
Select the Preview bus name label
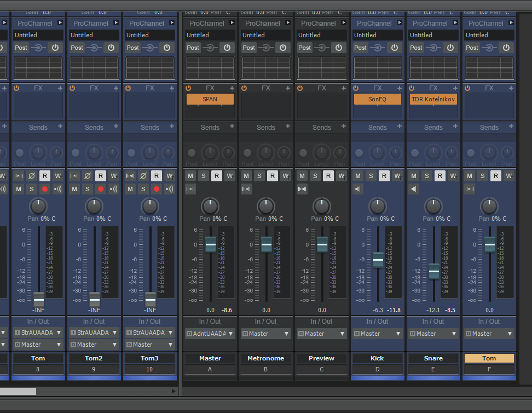coord(322,358)
